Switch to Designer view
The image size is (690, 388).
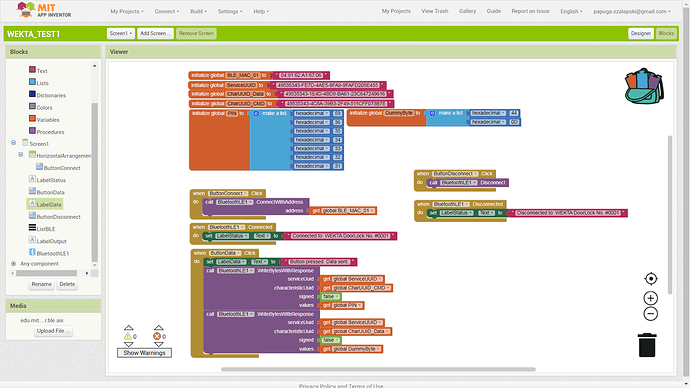(641, 33)
